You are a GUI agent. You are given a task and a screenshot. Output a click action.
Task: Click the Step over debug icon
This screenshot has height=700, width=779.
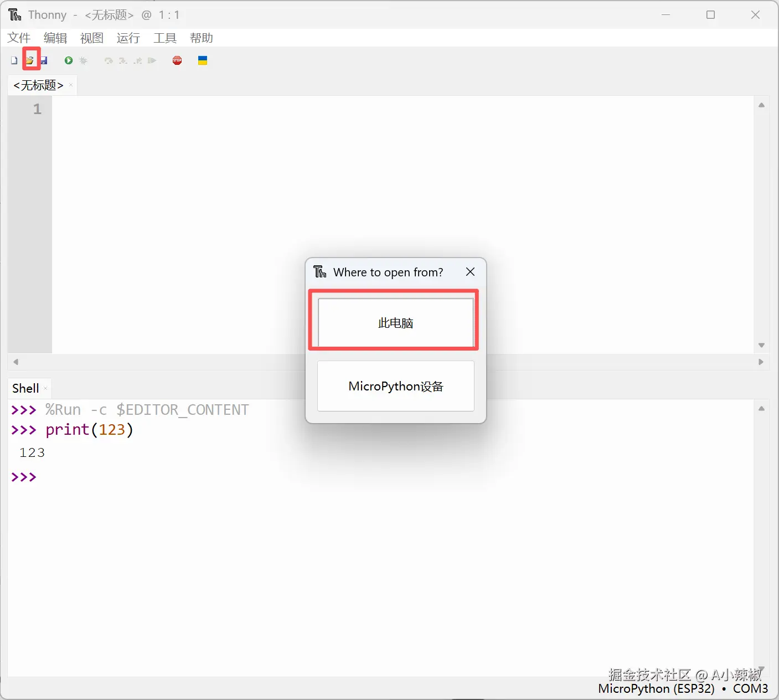tap(109, 60)
